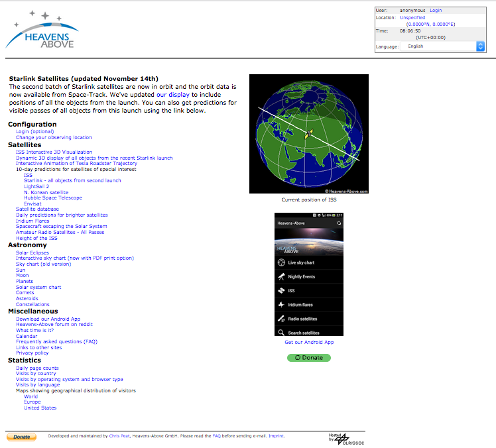Open Imprint link in footer
The image size is (496, 448).
276,436
